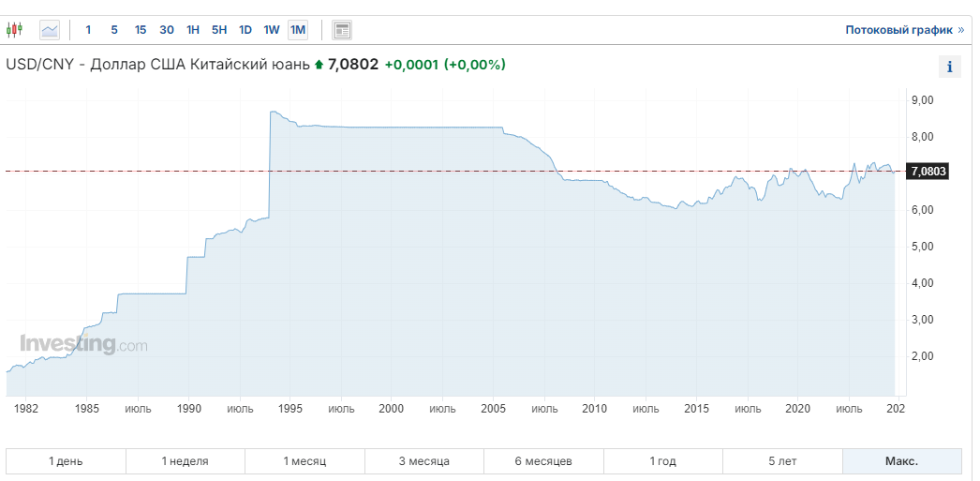Switch to the 1 месяц range tab

(304, 461)
